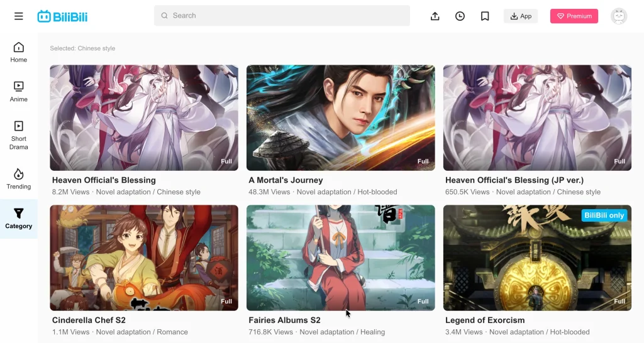Open the hamburger menu
The height and width of the screenshot is (343, 644).
point(18,16)
